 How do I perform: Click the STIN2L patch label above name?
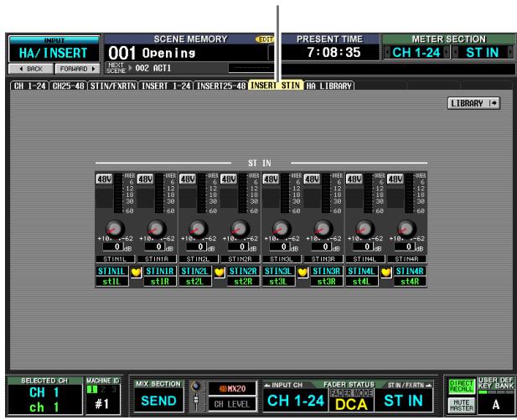(x=199, y=259)
